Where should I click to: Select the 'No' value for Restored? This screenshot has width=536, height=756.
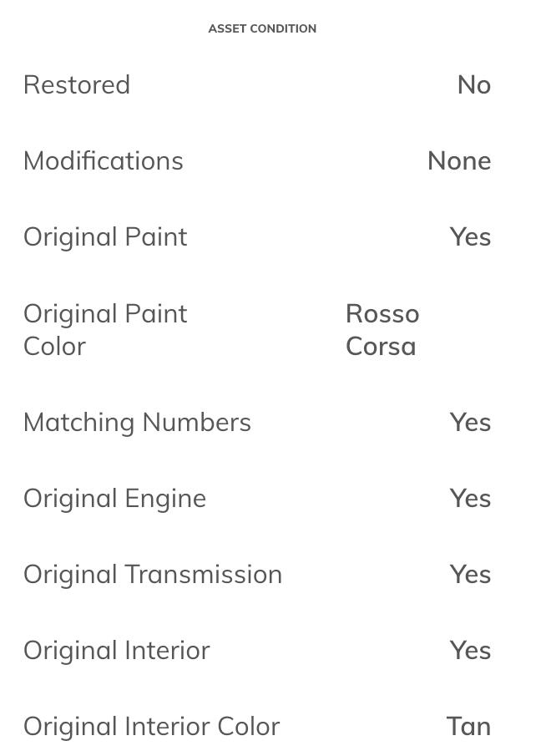point(473,84)
